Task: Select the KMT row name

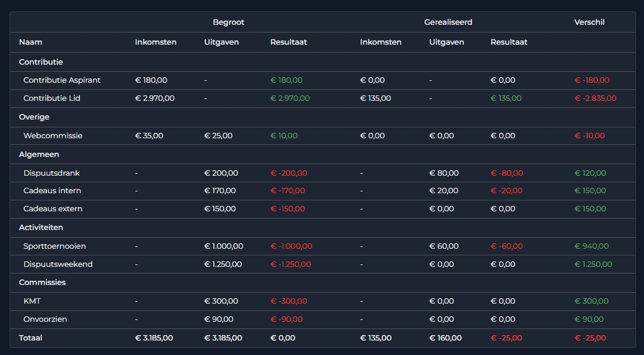Action: (32, 301)
